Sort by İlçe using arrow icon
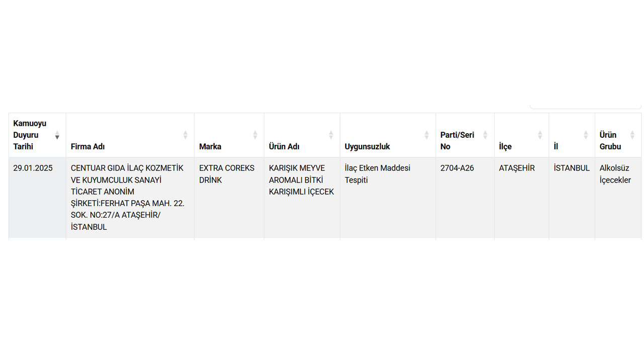644x362 pixels. tap(540, 135)
